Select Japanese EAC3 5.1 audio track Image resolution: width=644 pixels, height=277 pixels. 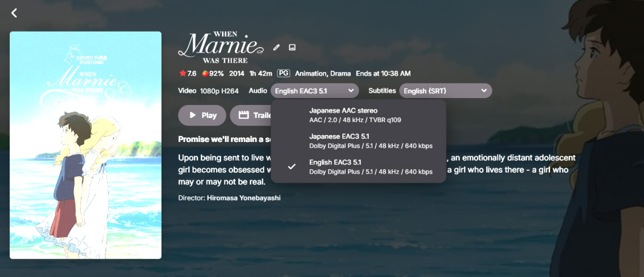click(358, 141)
